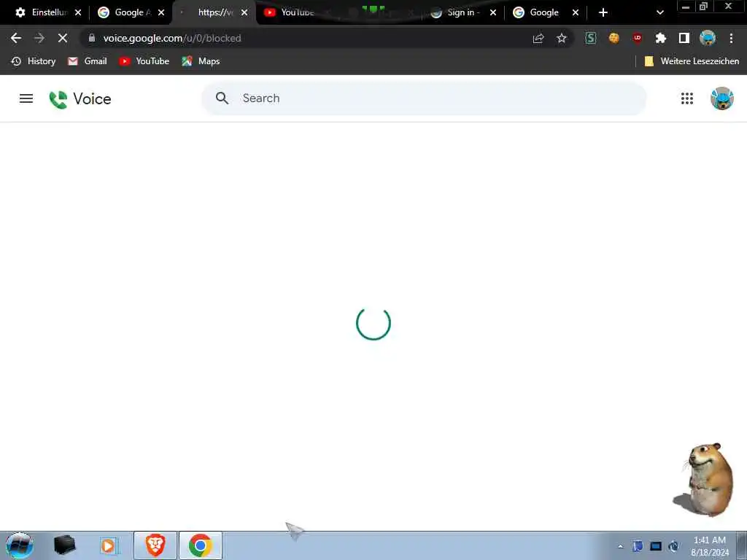Bookmark this page with the star
The image size is (747, 560).
pyautogui.click(x=562, y=38)
